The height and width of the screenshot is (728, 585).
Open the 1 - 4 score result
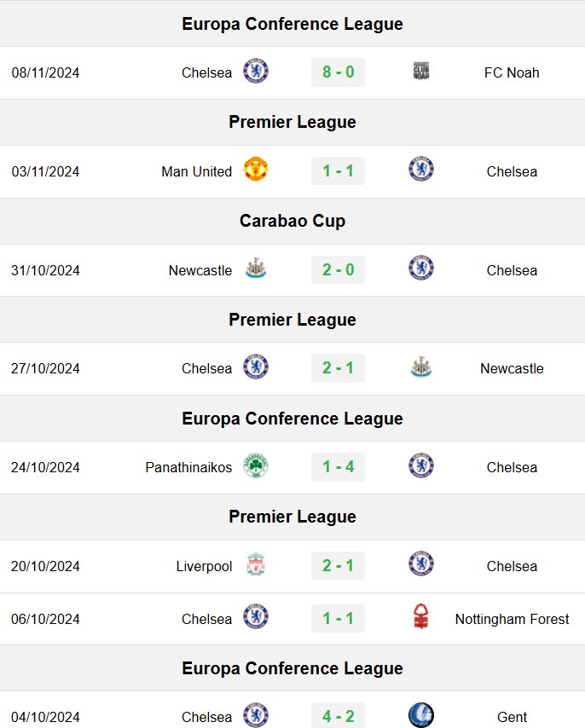(338, 466)
